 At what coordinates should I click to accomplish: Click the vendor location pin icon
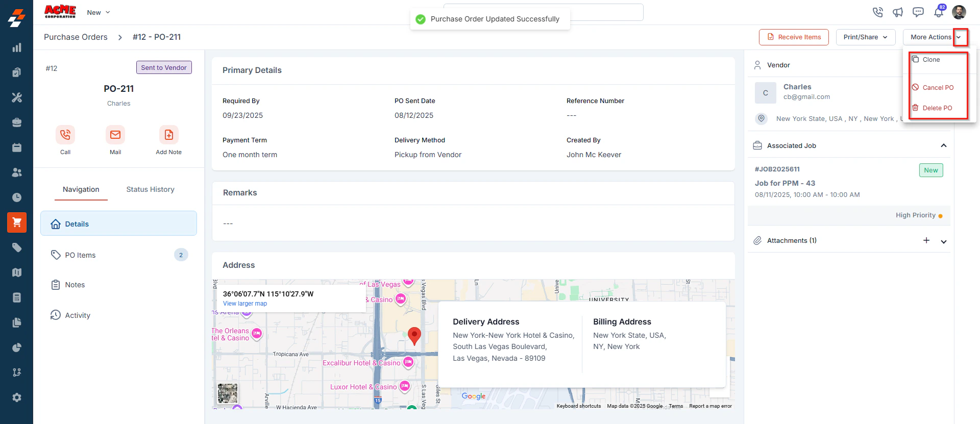click(762, 118)
